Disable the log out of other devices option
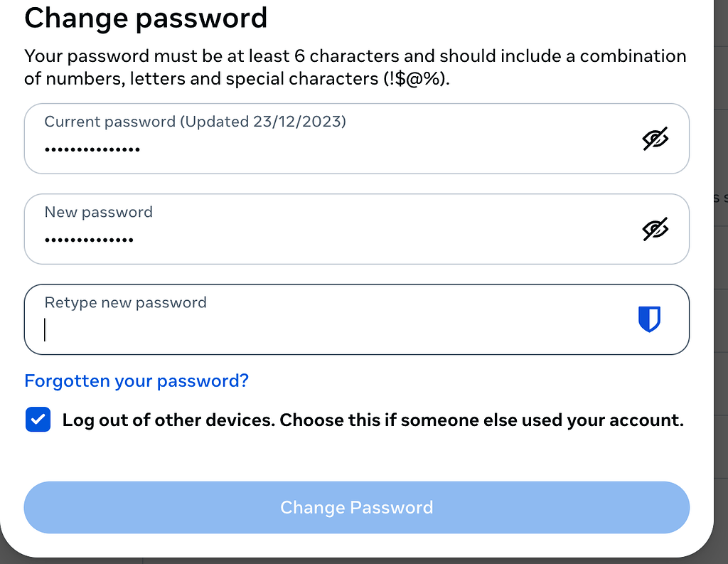The image size is (728, 564). [x=38, y=420]
